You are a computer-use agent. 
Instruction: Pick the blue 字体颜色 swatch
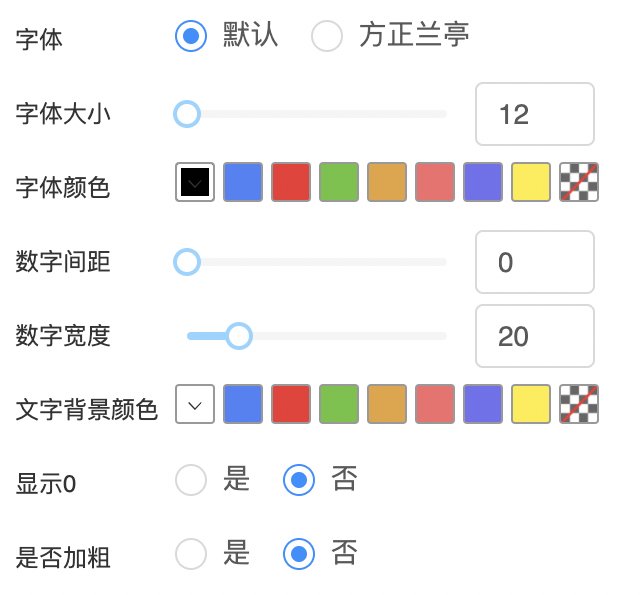tap(243, 182)
